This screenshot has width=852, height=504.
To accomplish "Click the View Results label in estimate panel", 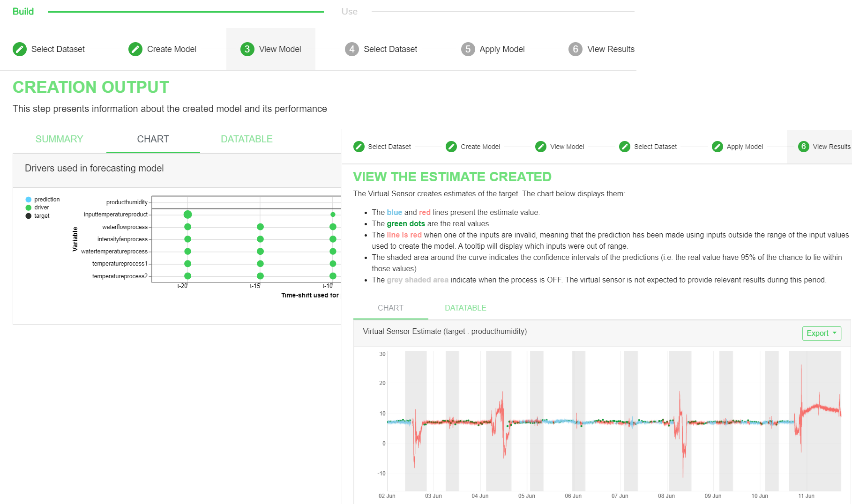I will coord(831,147).
